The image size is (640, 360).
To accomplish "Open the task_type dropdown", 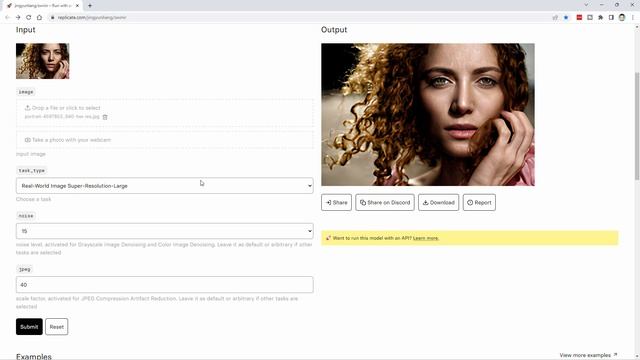I will pyautogui.click(x=164, y=186).
